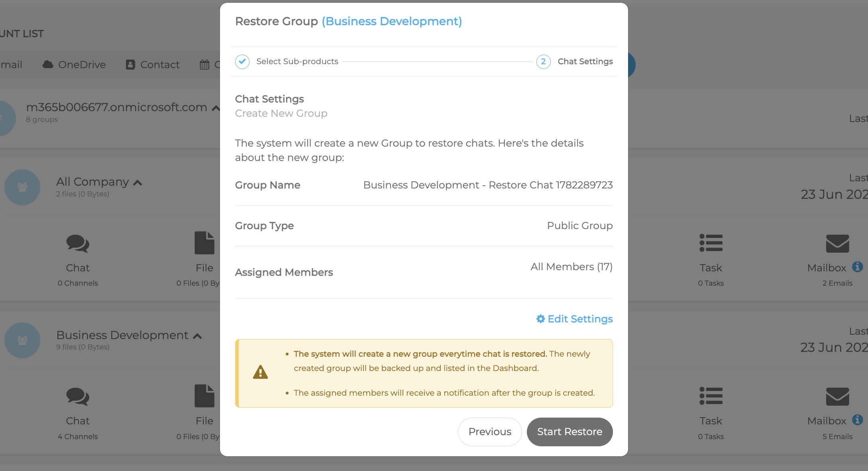The image size is (868, 471).
Task: Open the Contact tab in background page
Action: 153,65
